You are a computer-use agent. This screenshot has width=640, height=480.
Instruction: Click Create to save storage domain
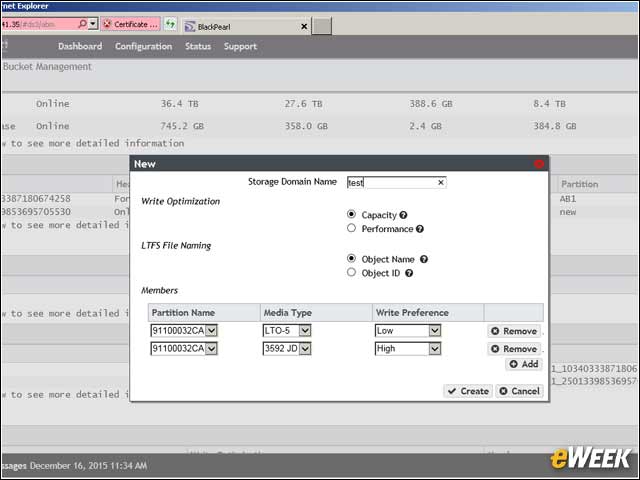point(468,391)
